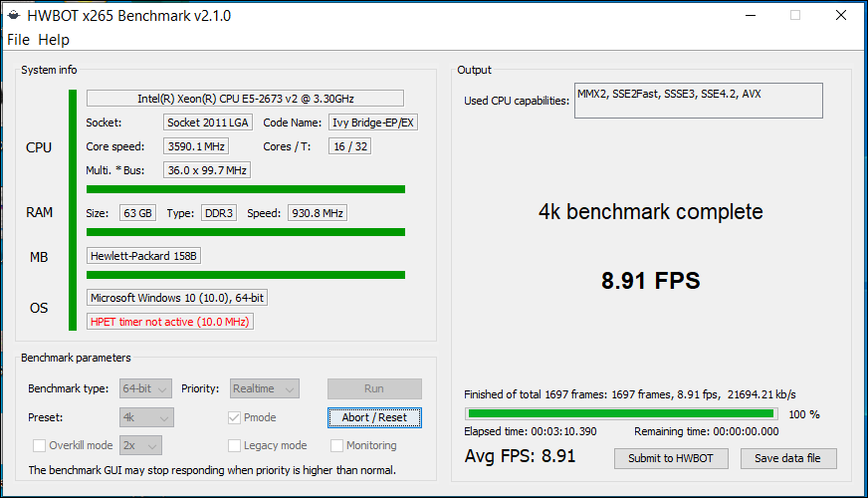Click the Abort / Reset button
Image resolution: width=868 pixels, height=498 pixels.
pos(374,417)
